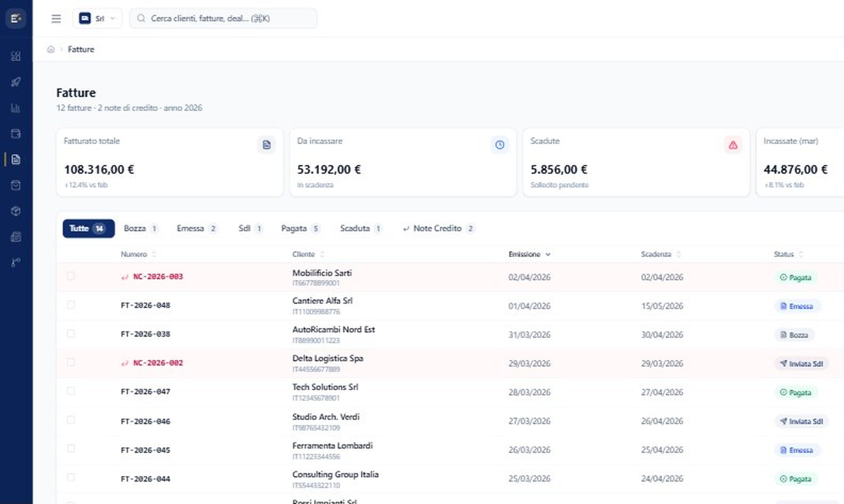Sort the table by Status column
Image resolution: width=844 pixels, height=504 pixels.
[788, 255]
